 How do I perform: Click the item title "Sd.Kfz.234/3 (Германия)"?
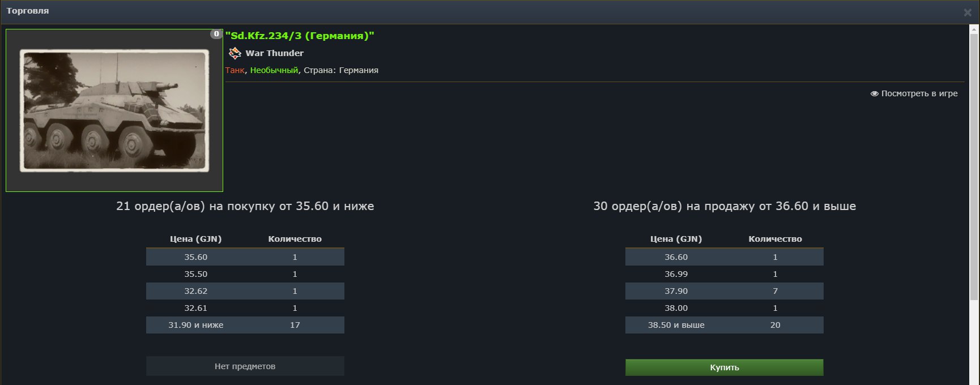pos(300,36)
